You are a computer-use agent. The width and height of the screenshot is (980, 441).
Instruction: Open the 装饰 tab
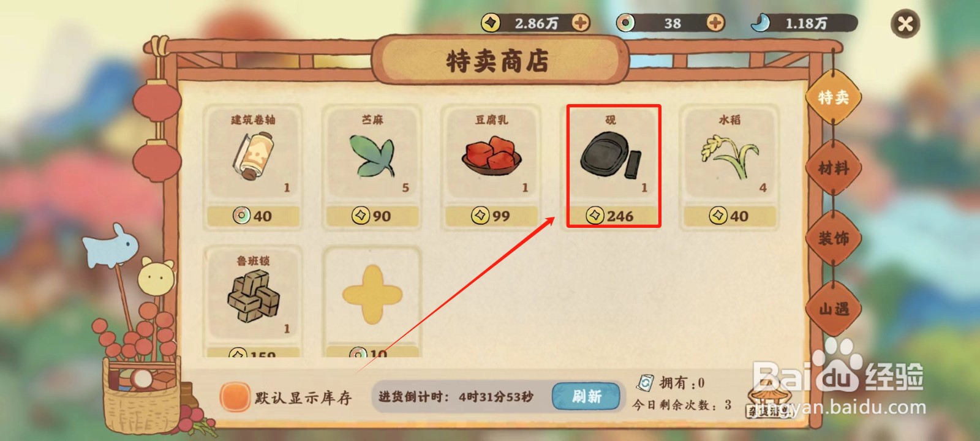pyautogui.click(x=834, y=238)
